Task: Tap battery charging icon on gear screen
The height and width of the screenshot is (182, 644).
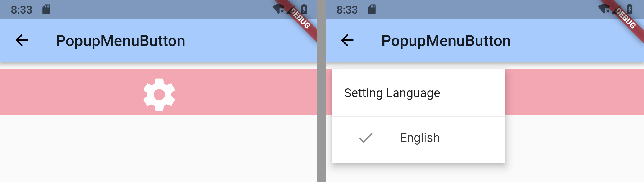Action: click(304, 9)
